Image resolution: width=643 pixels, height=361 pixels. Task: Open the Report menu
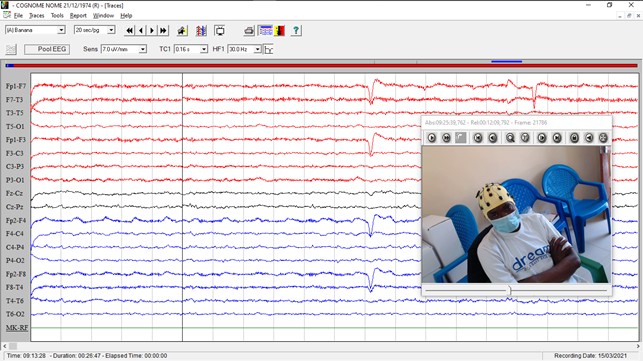pos(78,16)
